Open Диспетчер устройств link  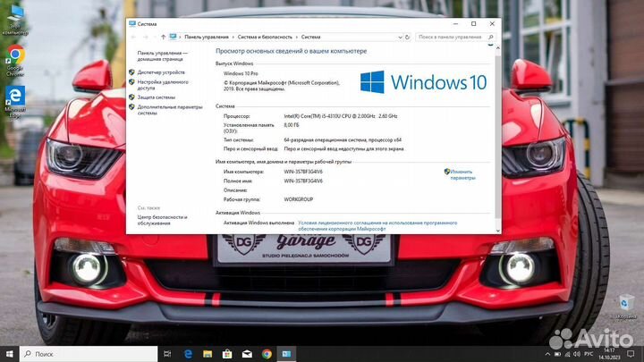(161, 72)
